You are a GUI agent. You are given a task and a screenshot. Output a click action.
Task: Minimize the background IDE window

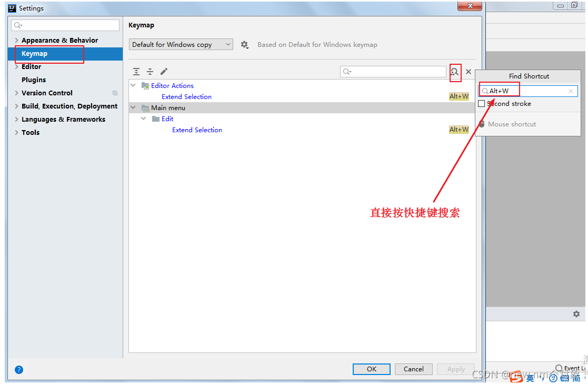[560, 6]
